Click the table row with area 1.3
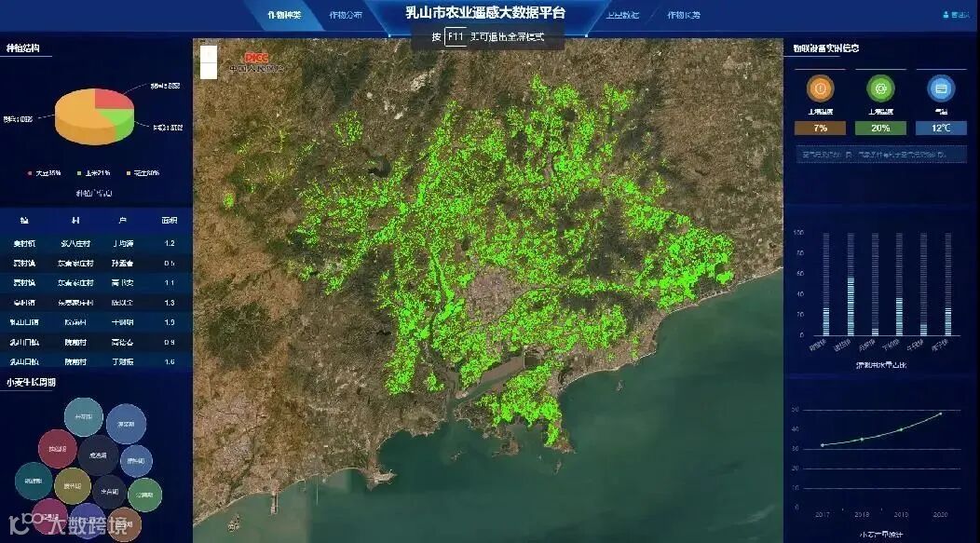Image resolution: width=980 pixels, height=543 pixels. pyautogui.click(x=96, y=303)
